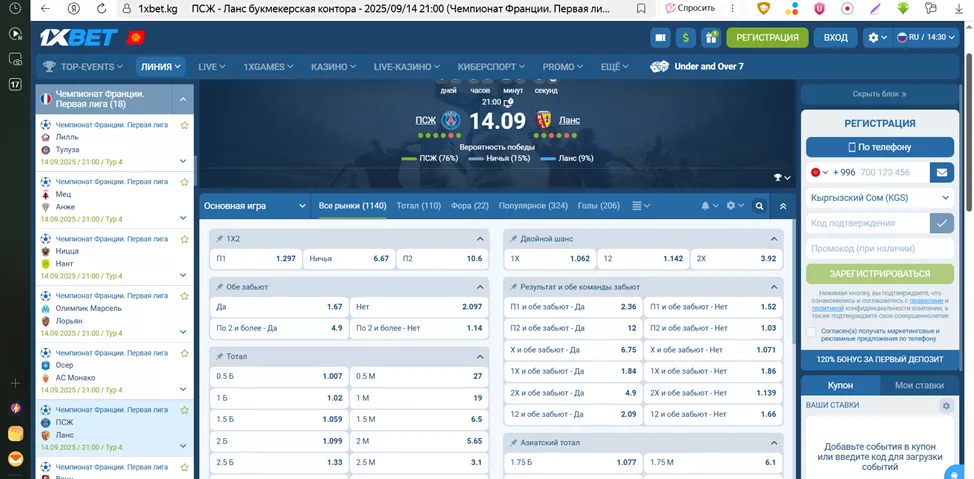The height and width of the screenshot is (479, 974).
Task: Open the bell notifications dropdown in the markets bar
Action: pyautogui.click(x=710, y=206)
